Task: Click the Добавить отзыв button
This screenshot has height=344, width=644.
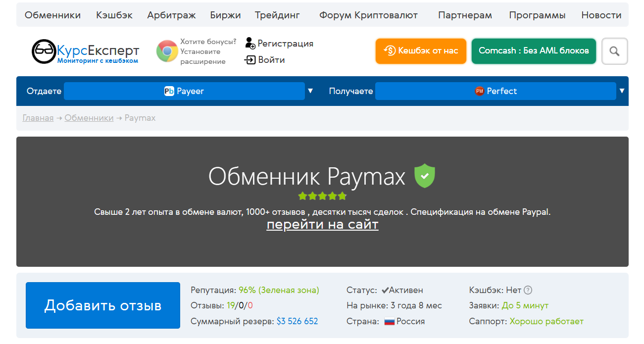Action: (103, 305)
